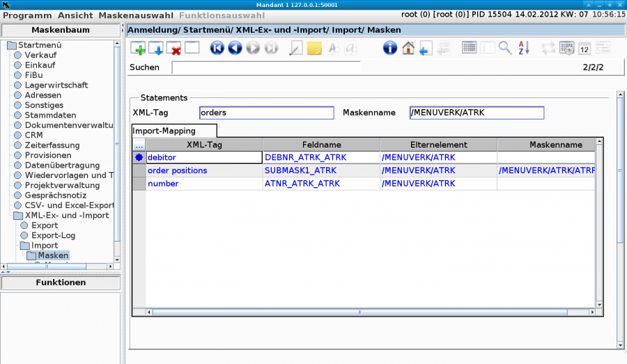Click the Elternelement column header
627x364 pixels.
tap(439, 145)
